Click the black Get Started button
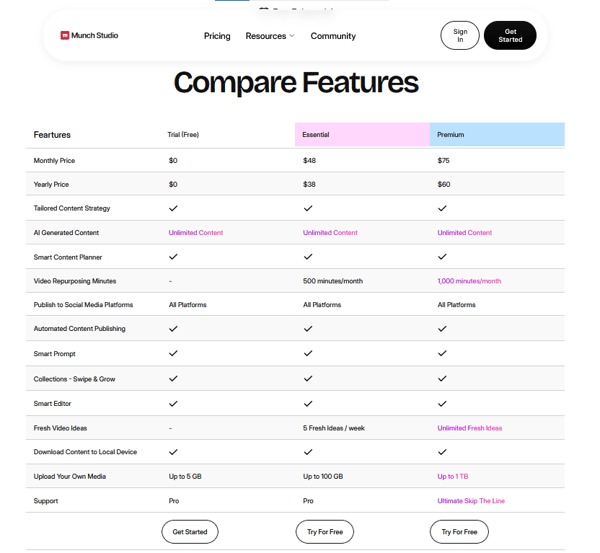This screenshot has width=600, height=553. [510, 36]
